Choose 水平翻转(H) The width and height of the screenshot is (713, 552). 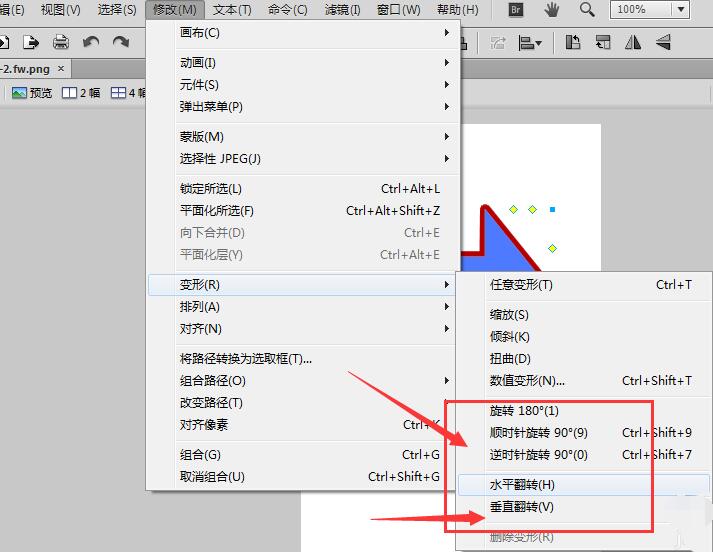click(584, 485)
